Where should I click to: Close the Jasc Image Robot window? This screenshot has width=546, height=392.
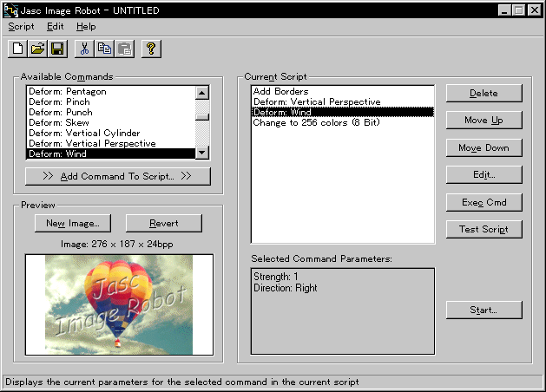pyautogui.click(x=535, y=10)
